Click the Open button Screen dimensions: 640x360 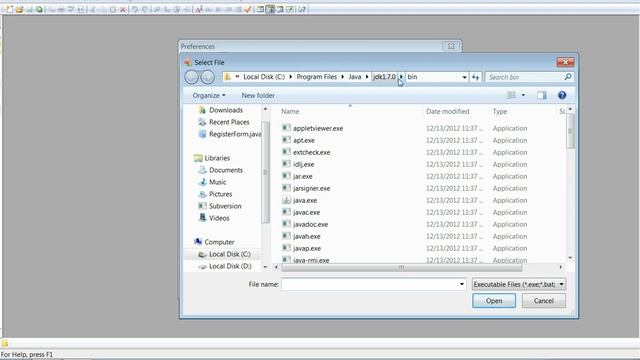(x=494, y=301)
